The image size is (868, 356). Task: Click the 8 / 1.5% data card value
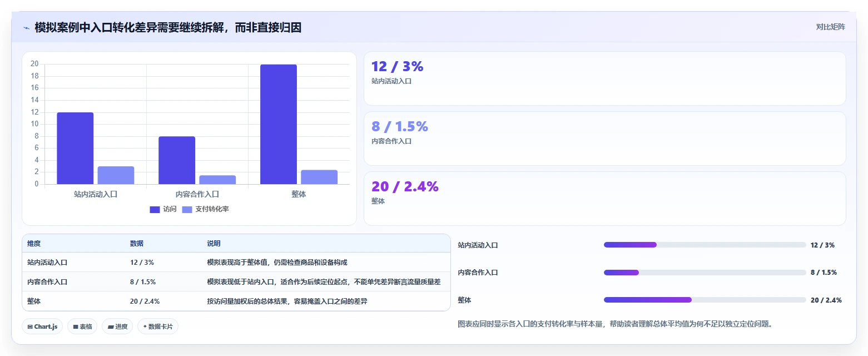[400, 126]
